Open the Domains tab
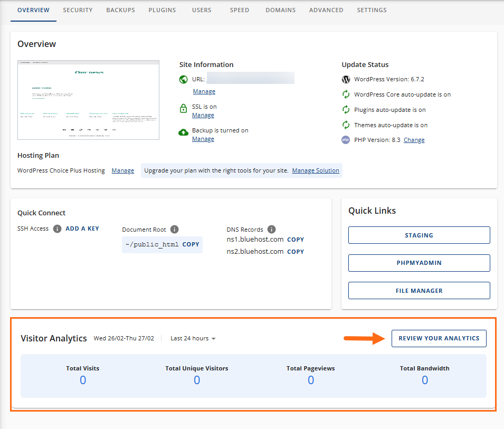Screen dimensions: 504x429 pos(281,10)
